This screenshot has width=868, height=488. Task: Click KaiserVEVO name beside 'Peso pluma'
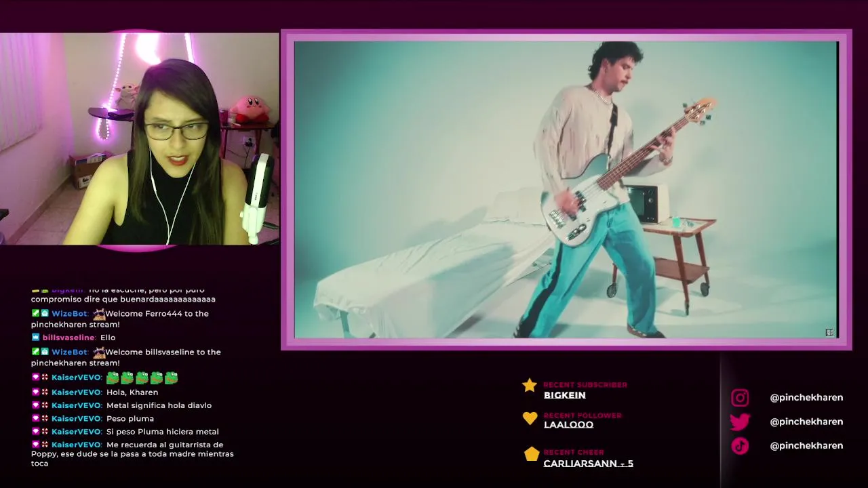(76, 419)
